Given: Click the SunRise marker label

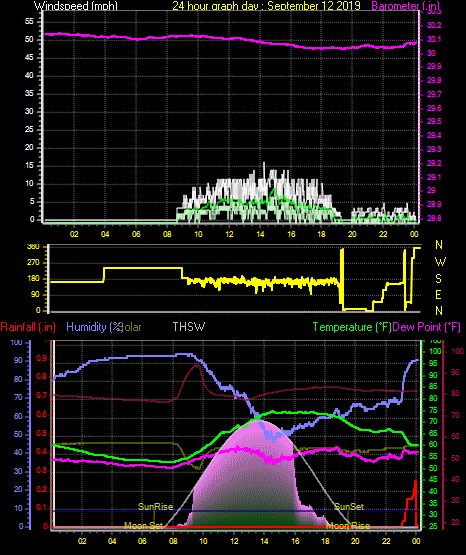Looking at the screenshot, I should (x=155, y=507).
